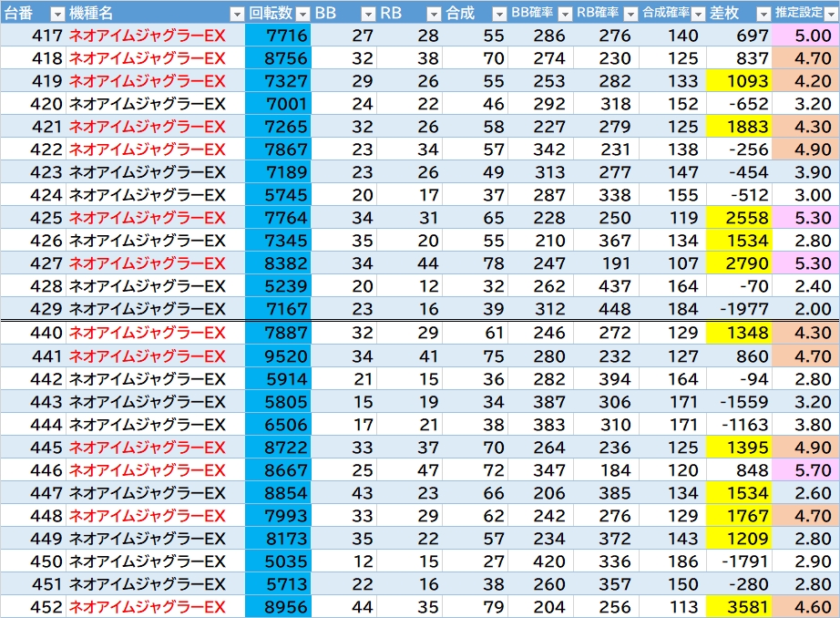Image resolution: width=840 pixels, height=618 pixels.
Task: Open the 機種名 column filter dropdown
Action: click(236, 14)
